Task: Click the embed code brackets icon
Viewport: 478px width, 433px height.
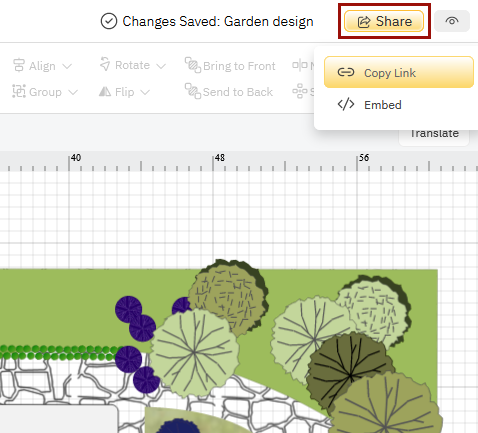Action: click(346, 104)
